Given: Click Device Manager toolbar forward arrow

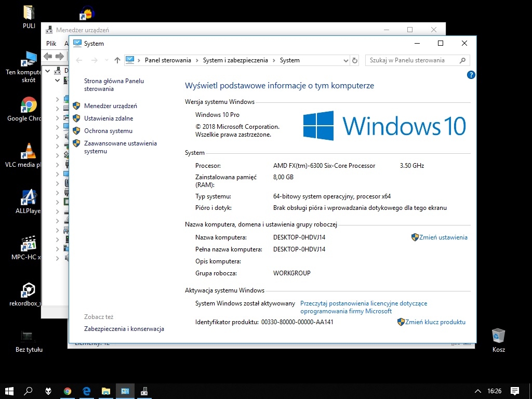Looking at the screenshot, I should point(59,56).
